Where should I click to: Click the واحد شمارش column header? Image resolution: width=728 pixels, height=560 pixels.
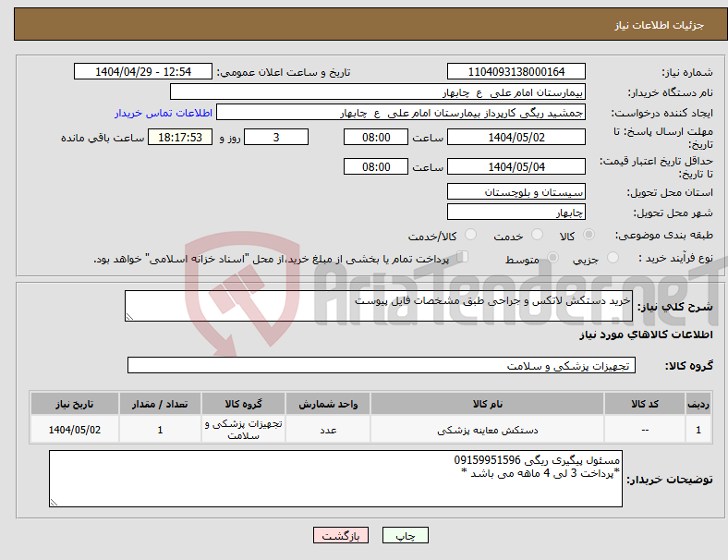(x=328, y=404)
